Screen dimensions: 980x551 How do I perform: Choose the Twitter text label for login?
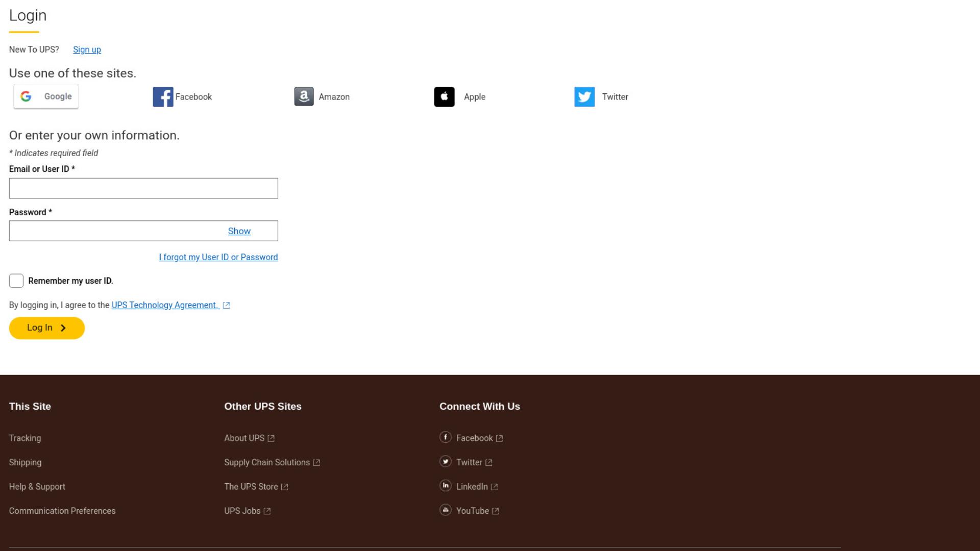pos(615,97)
